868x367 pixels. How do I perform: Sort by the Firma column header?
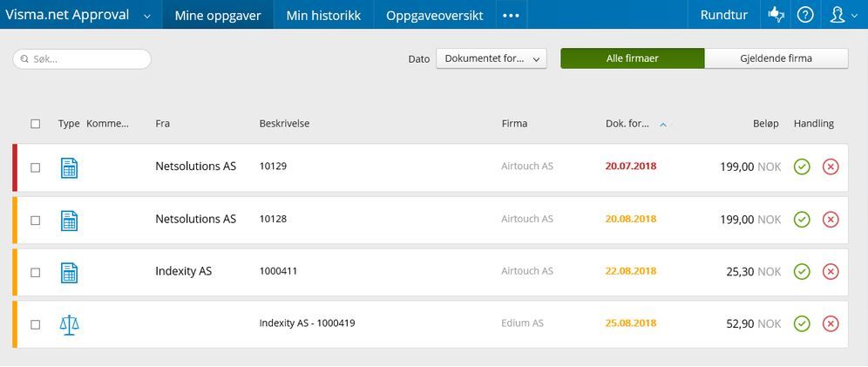click(514, 124)
